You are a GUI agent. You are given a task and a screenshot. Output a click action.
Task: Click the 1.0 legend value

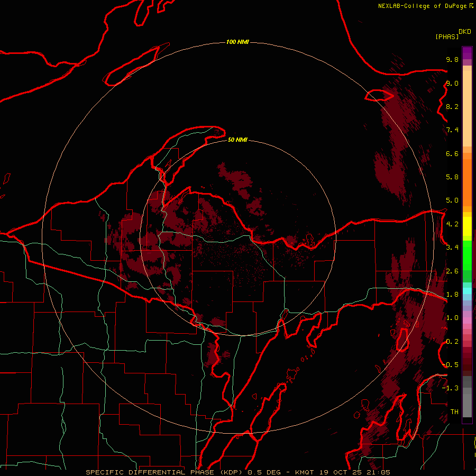(452, 318)
